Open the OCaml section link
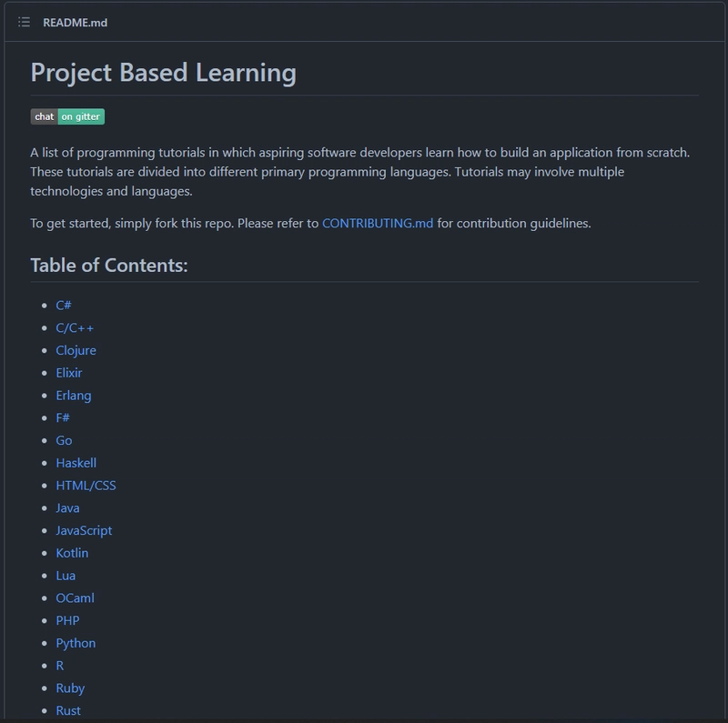Viewport: 728px width, 723px height. coord(76,598)
